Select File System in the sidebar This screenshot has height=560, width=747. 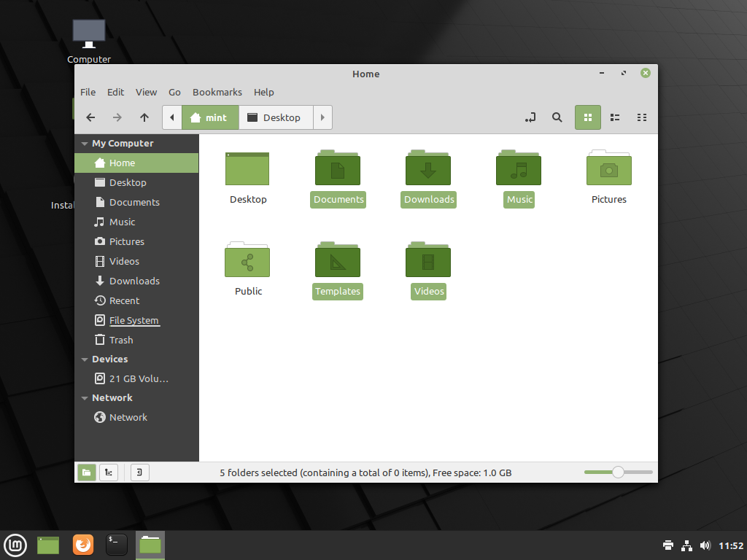tap(133, 320)
